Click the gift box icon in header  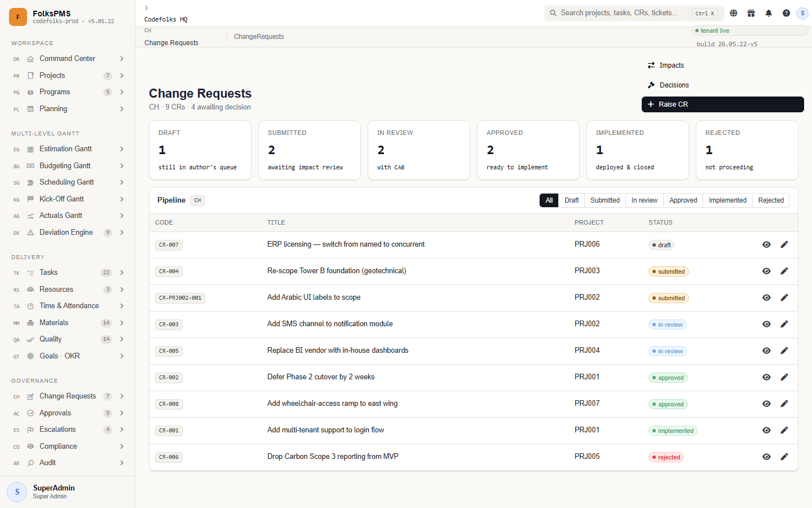(x=751, y=13)
